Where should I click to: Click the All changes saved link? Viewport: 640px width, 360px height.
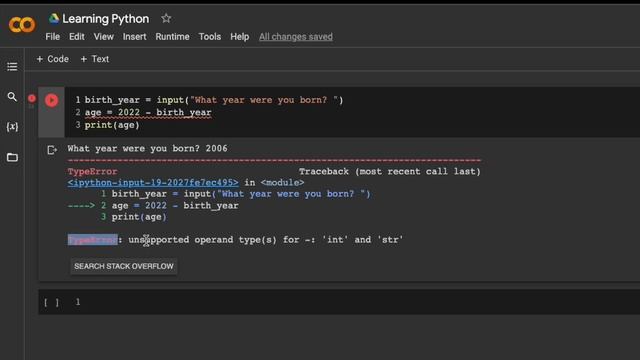[x=296, y=37]
